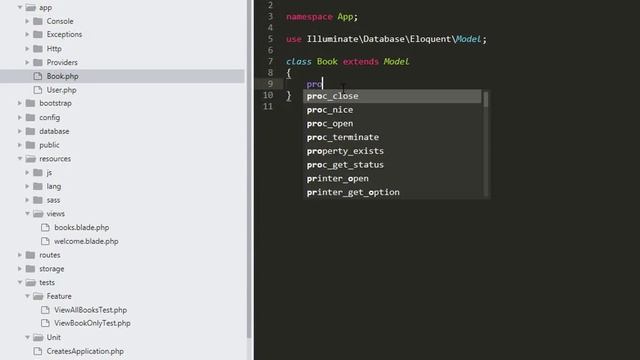
Task: Expand the database folder arrow
Action: click(20, 131)
